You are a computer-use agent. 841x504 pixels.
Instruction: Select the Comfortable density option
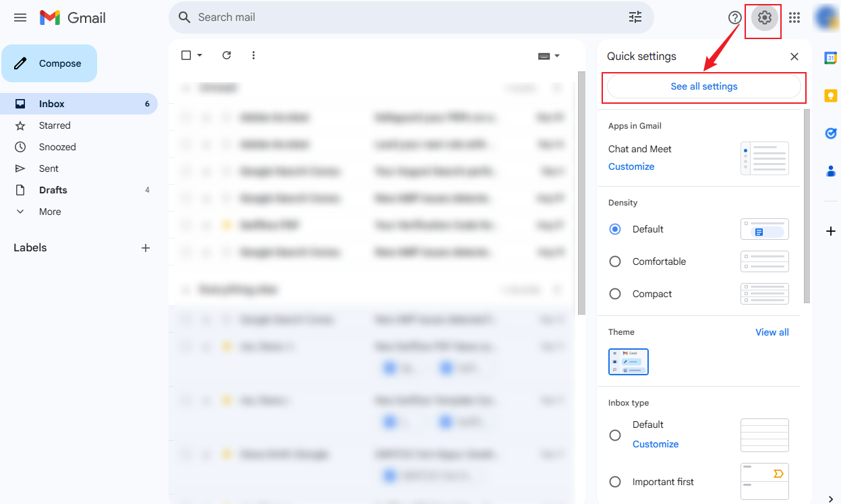tap(615, 261)
